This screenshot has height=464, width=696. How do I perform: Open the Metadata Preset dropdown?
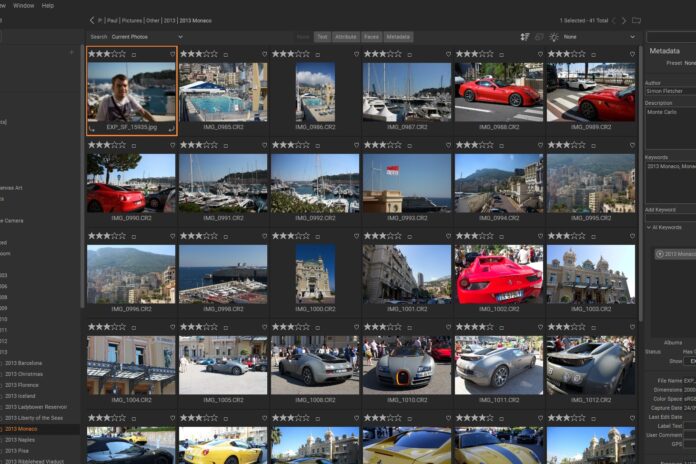690,63
